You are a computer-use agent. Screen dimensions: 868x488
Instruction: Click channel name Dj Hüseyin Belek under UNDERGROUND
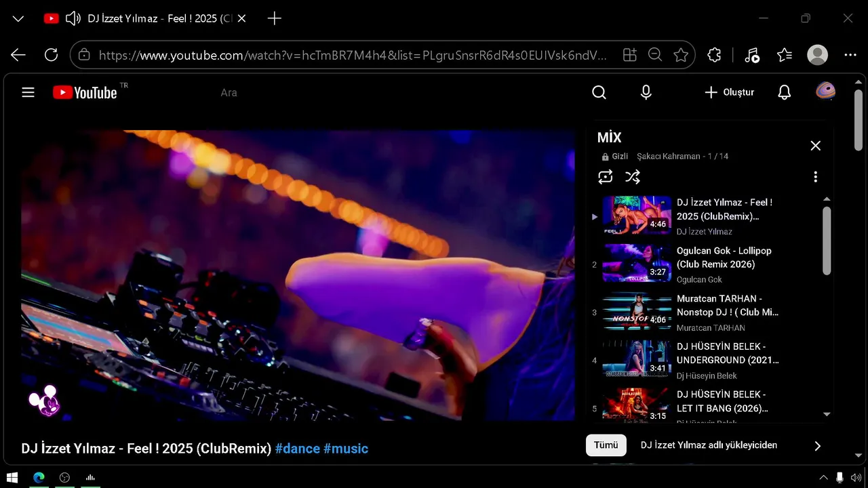(707, 376)
